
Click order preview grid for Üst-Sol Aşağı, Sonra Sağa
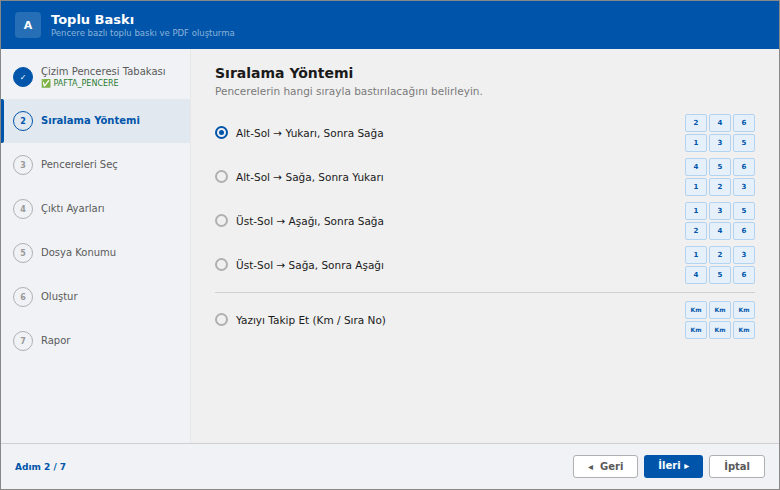[x=720, y=221]
